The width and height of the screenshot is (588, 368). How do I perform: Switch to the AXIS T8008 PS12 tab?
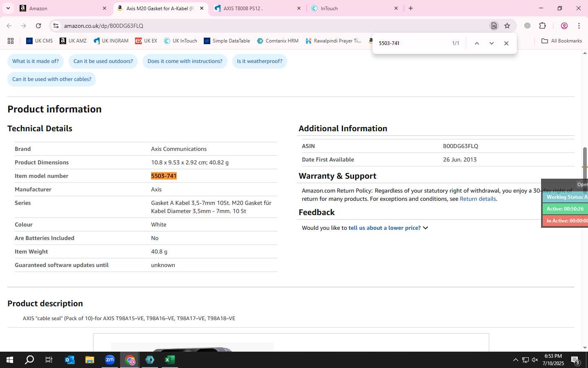point(257,8)
